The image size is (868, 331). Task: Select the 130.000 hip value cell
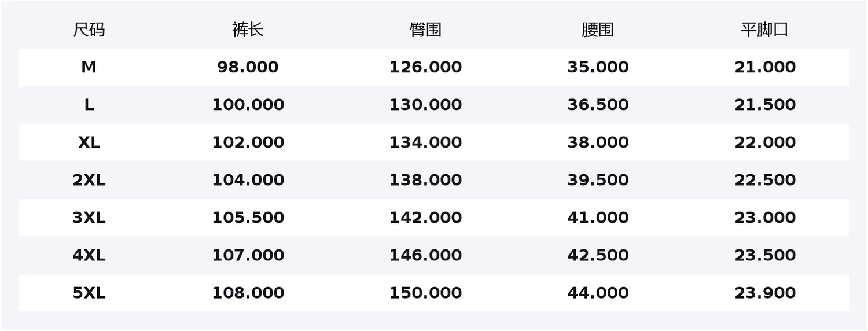pos(425,105)
